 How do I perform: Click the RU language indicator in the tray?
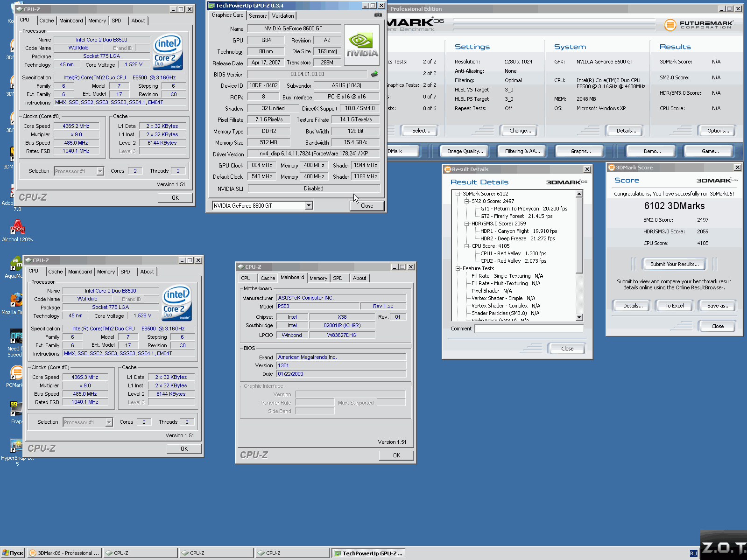click(x=693, y=553)
